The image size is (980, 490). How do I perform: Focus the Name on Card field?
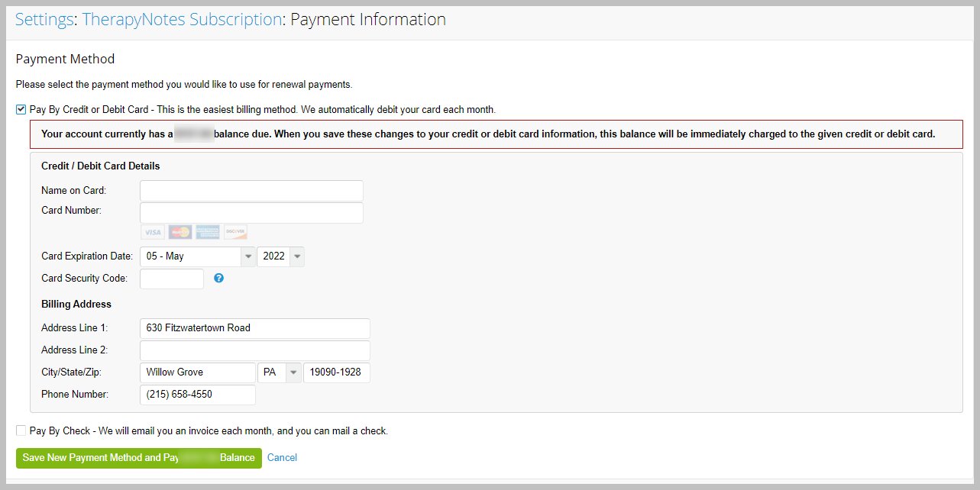(251, 191)
